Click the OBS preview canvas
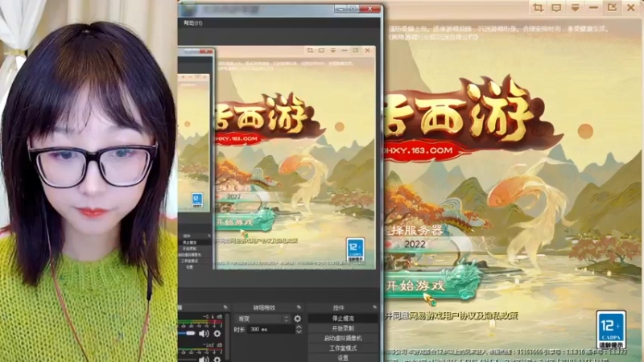The width and height of the screenshot is (644, 362). click(279, 158)
